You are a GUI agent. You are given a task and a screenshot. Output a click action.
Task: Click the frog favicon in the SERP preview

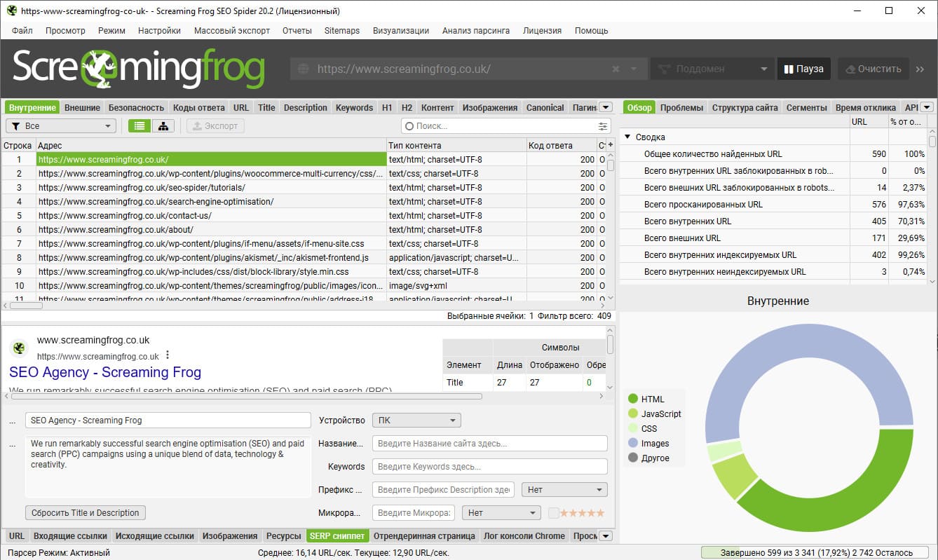18,348
